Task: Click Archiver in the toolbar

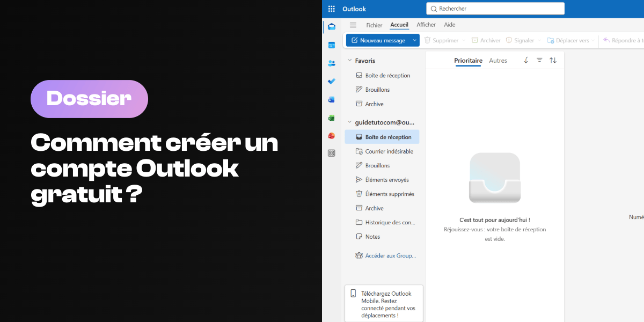Action: [x=486, y=40]
